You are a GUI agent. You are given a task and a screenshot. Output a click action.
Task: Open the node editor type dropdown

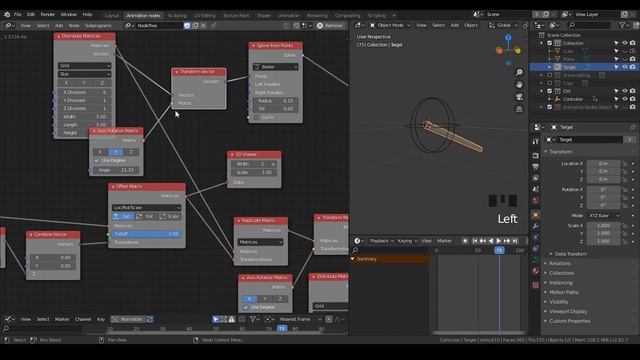pyautogui.click(x=9, y=25)
